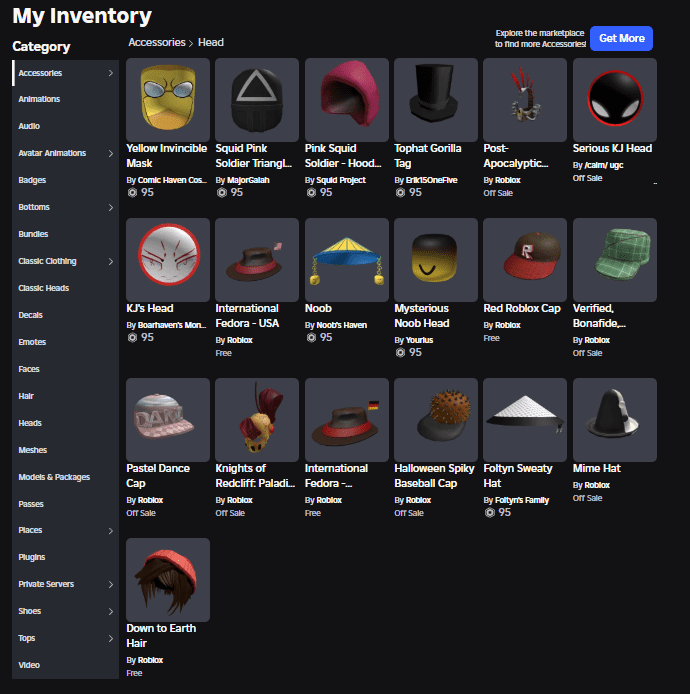
Task: Open the Tophat Gorilla Tag item image
Action: (436, 100)
